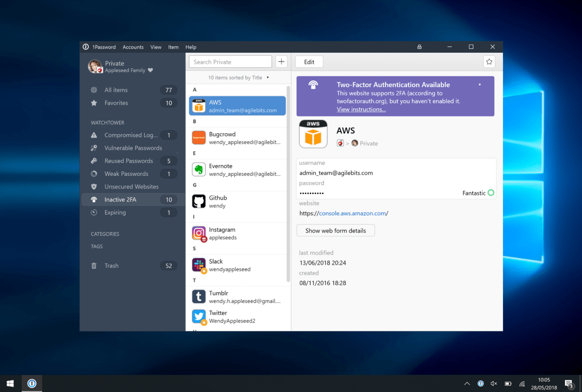582x392 pixels.
Task: Open the Accounts menu
Action: (x=133, y=47)
